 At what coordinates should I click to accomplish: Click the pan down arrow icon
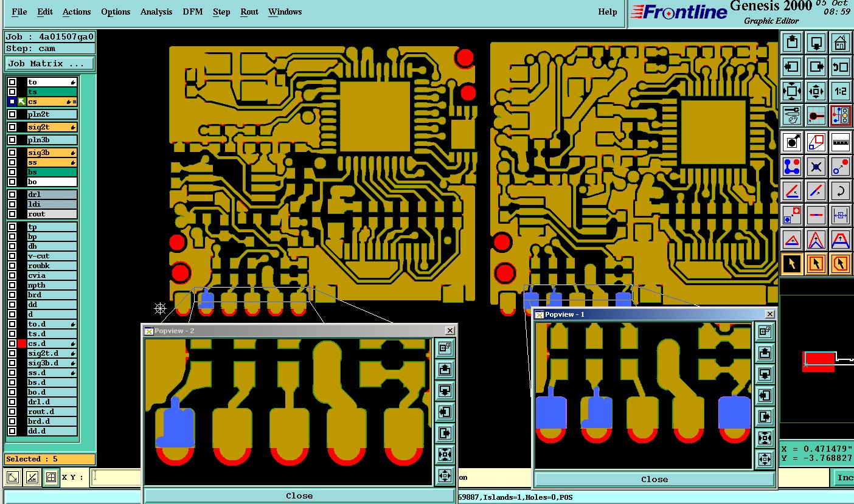coord(816,43)
